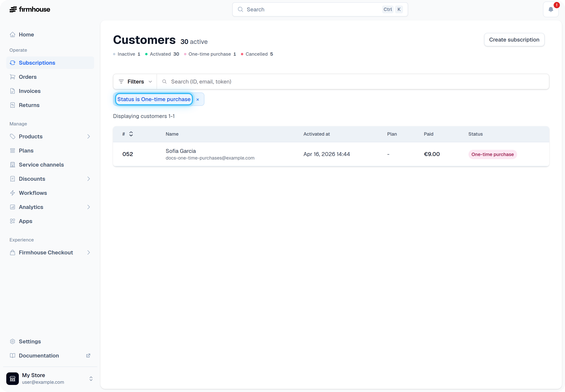Click the Name column header

click(172, 134)
